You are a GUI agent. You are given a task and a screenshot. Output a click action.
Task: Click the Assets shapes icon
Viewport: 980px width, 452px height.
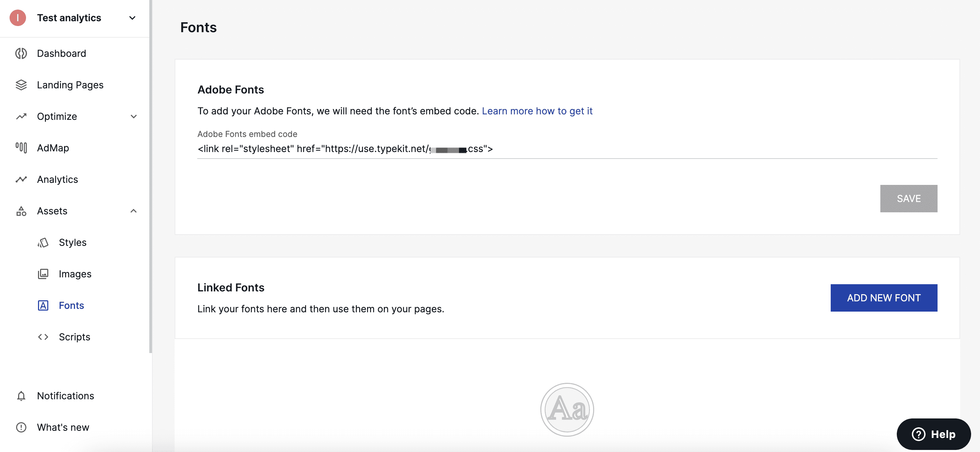21,211
